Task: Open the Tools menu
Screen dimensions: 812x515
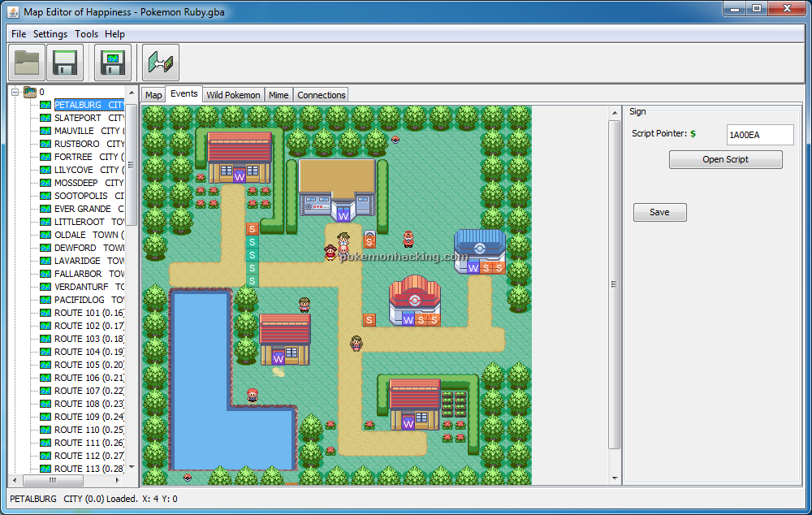Action: [x=87, y=33]
